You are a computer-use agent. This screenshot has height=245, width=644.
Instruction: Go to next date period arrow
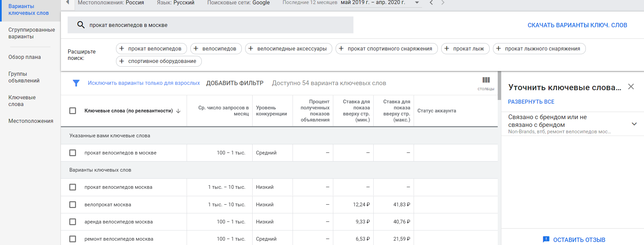443,3
